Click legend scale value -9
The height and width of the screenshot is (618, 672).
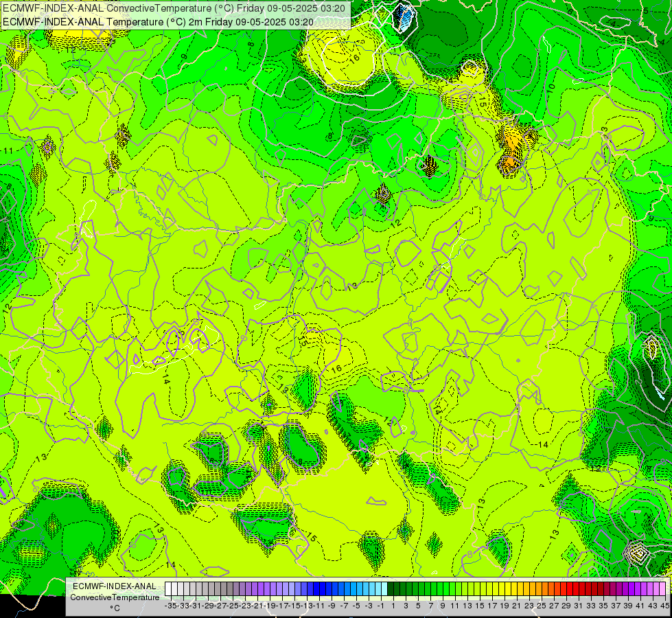click(332, 606)
